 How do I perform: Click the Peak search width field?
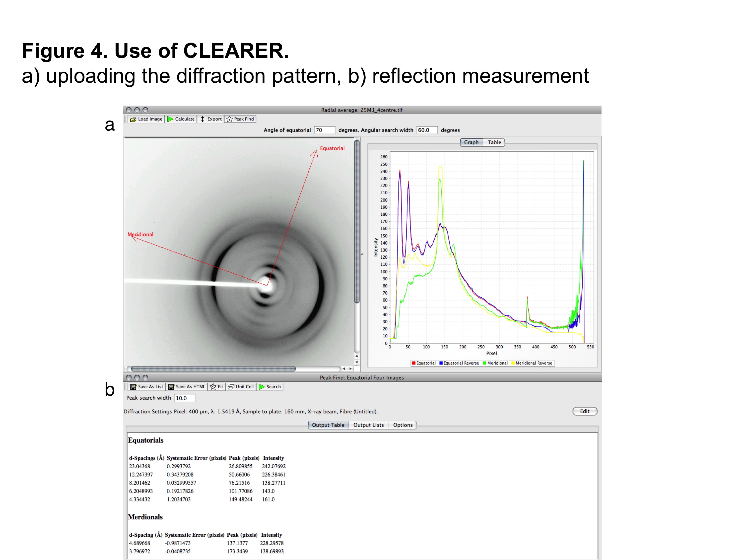pyautogui.click(x=184, y=398)
